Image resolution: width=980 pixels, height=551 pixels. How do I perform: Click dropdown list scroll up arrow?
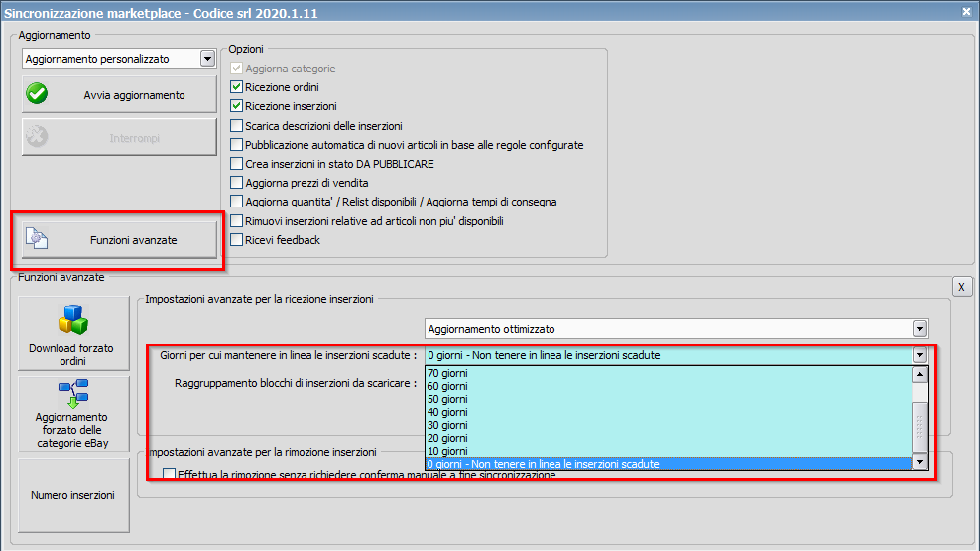coord(919,374)
